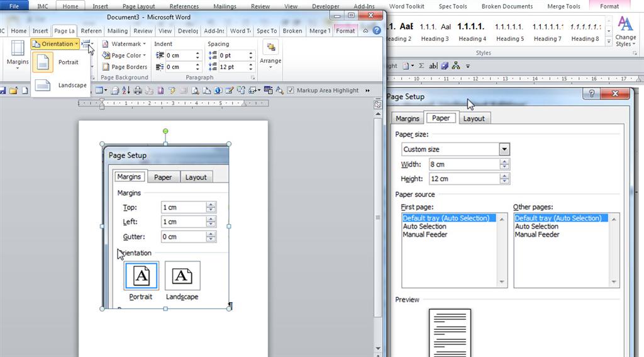Open the Page Color dropdown
Viewport: 644px width, 357px height.
[x=124, y=55]
